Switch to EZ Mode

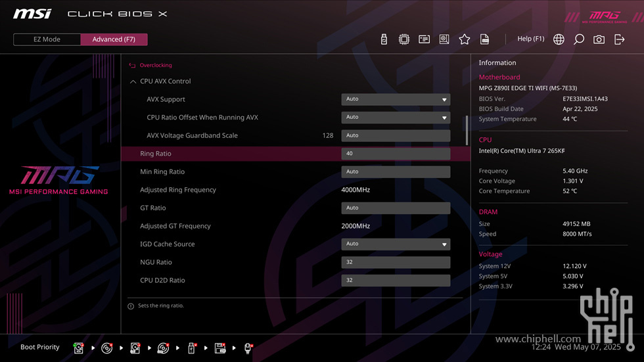(x=47, y=39)
